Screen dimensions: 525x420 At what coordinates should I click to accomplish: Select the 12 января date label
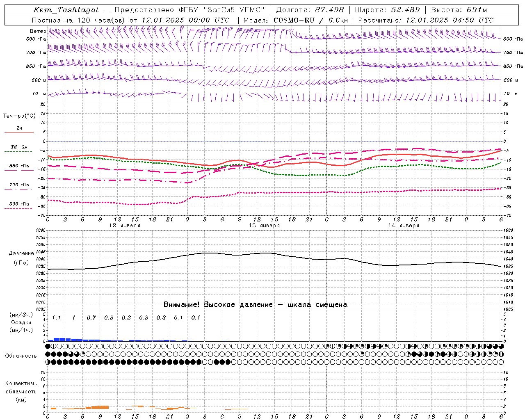coord(125,226)
